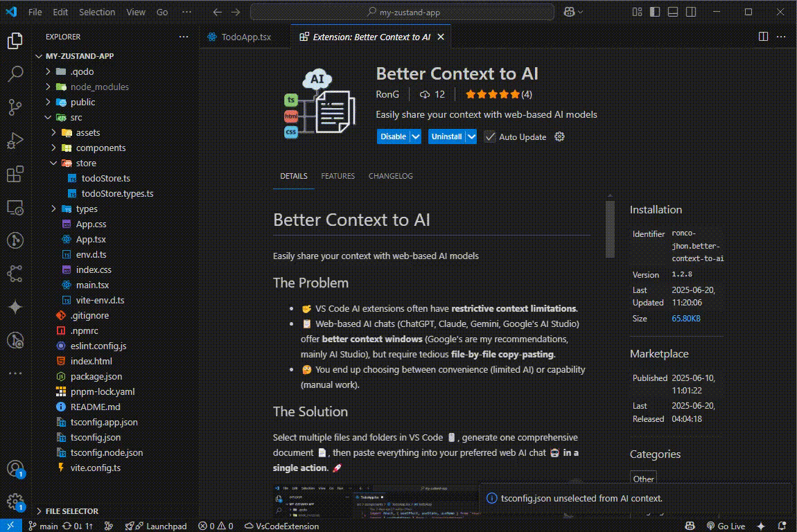Click the README vertical scrollbar thumb
The image size is (797, 532).
(x=610, y=229)
